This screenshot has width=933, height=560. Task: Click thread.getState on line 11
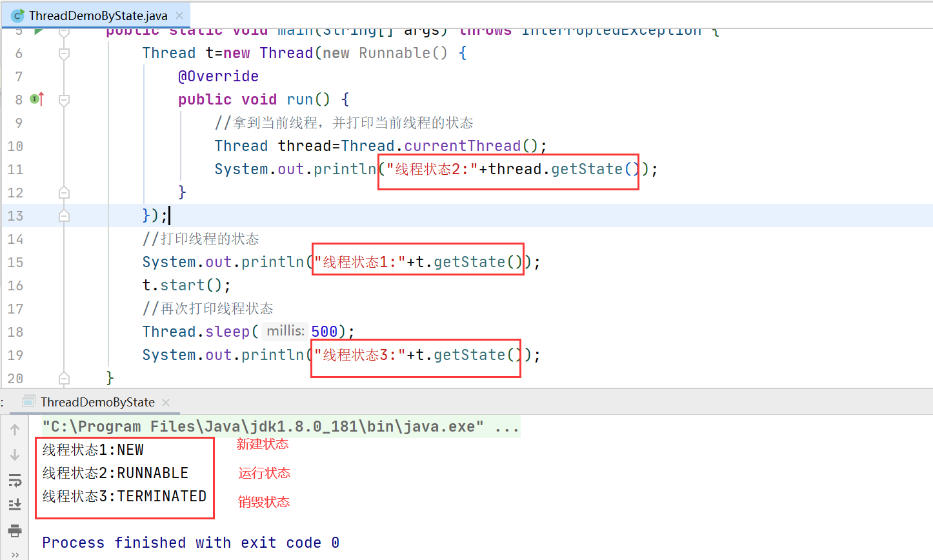click(556, 169)
